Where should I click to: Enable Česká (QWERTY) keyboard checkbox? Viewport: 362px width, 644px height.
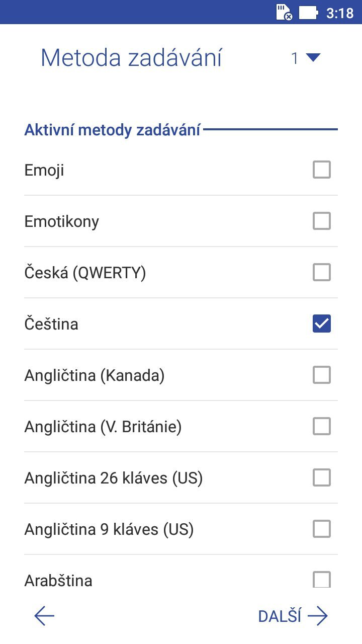322,273
